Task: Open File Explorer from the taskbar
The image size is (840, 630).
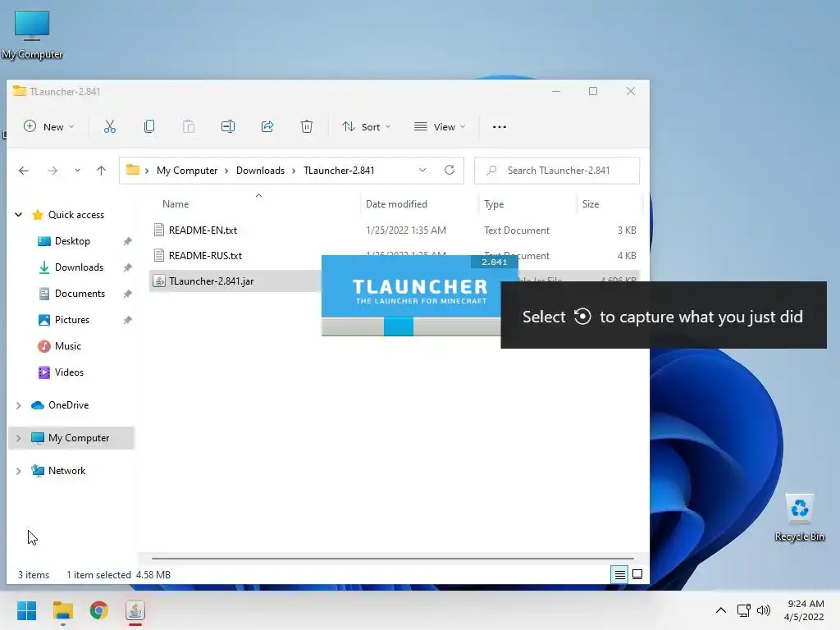Action: tap(62, 610)
